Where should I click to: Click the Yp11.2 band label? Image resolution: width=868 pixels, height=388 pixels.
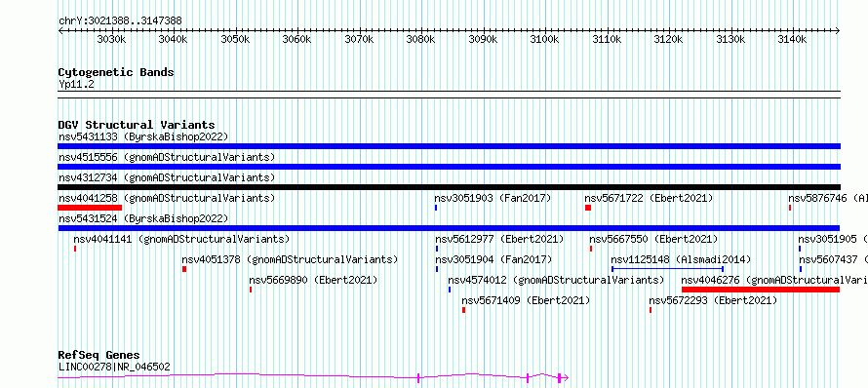click(x=76, y=85)
